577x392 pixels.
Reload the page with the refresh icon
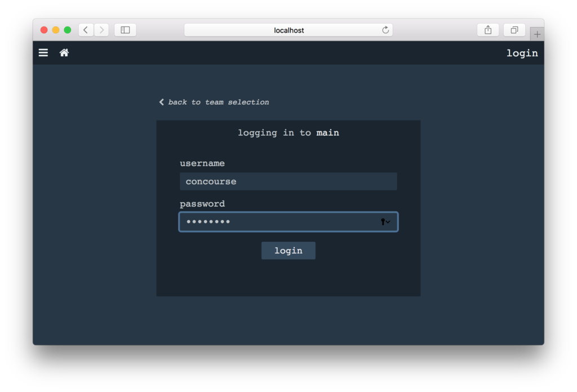(x=385, y=30)
